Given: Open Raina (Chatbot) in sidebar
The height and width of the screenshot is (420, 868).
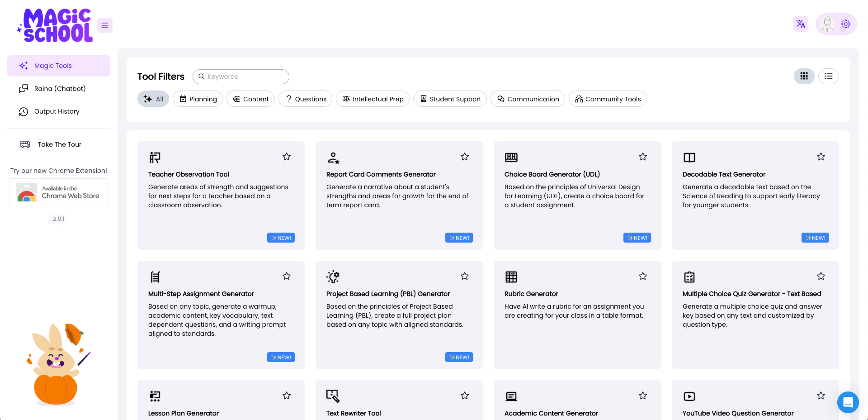Looking at the screenshot, I should point(59,89).
